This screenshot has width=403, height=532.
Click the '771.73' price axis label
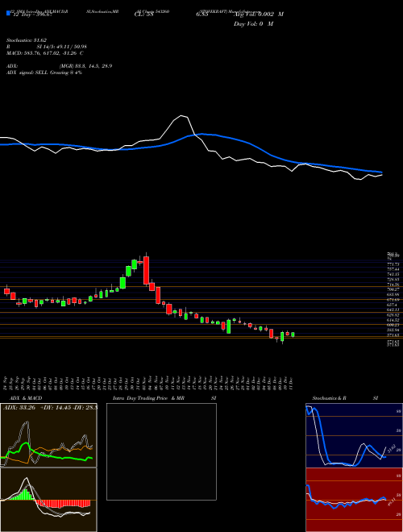click(x=393, y=264)
